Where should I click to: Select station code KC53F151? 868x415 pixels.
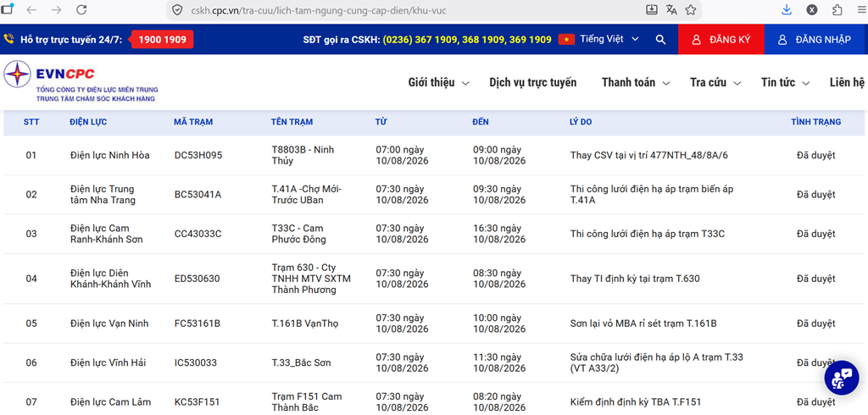[198, 402]
